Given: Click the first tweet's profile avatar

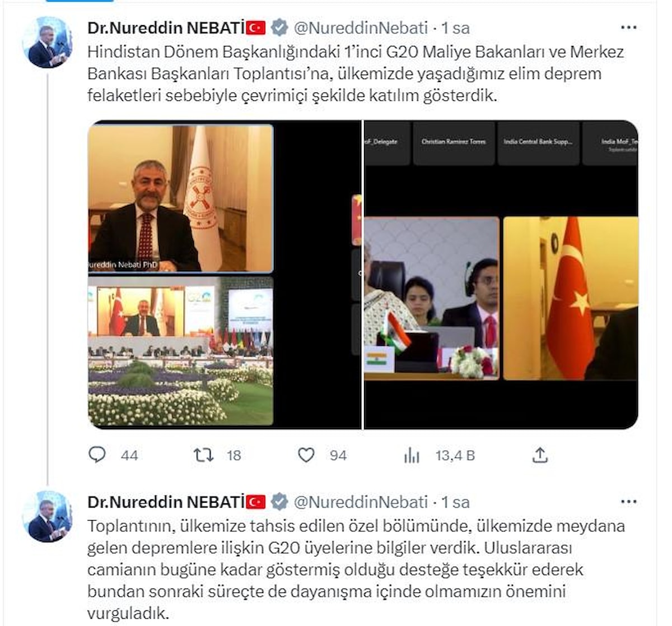Looking at the screenshot, I should [47, 43].
